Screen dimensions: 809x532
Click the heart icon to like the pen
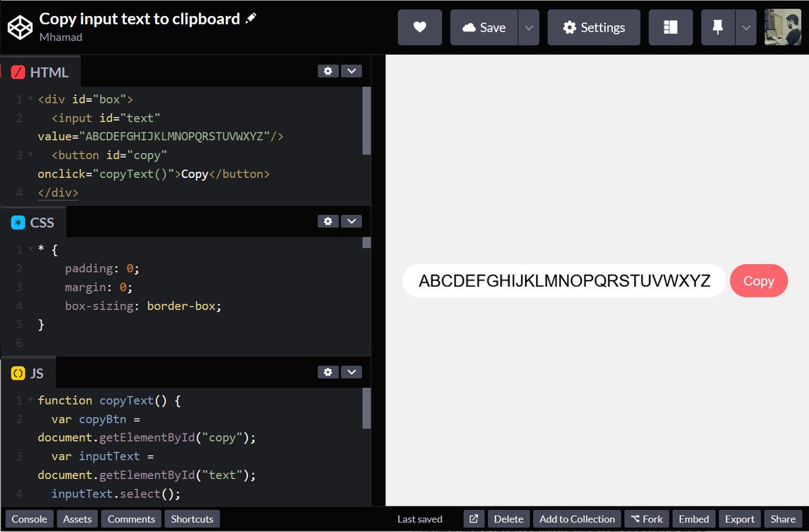[419, 27]
